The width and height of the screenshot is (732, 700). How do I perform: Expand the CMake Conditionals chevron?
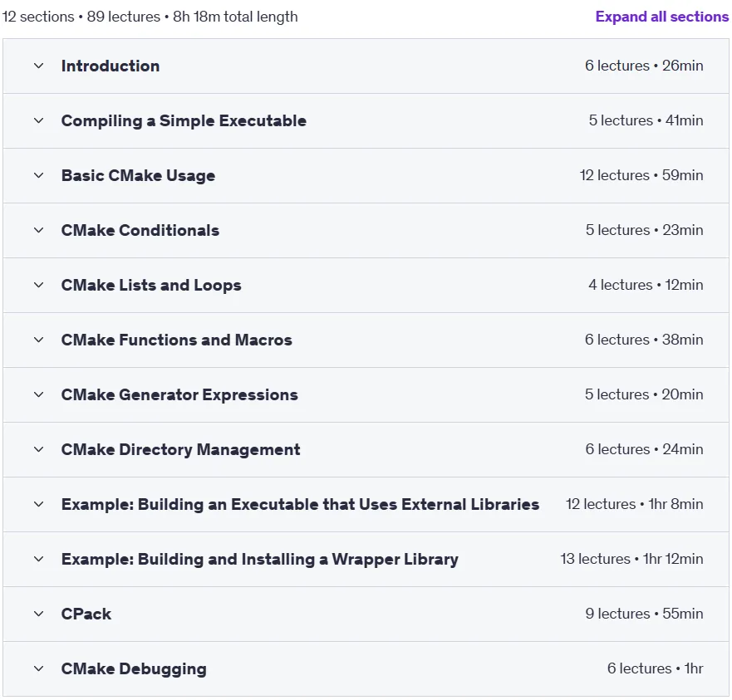click(x=39, y=230)
